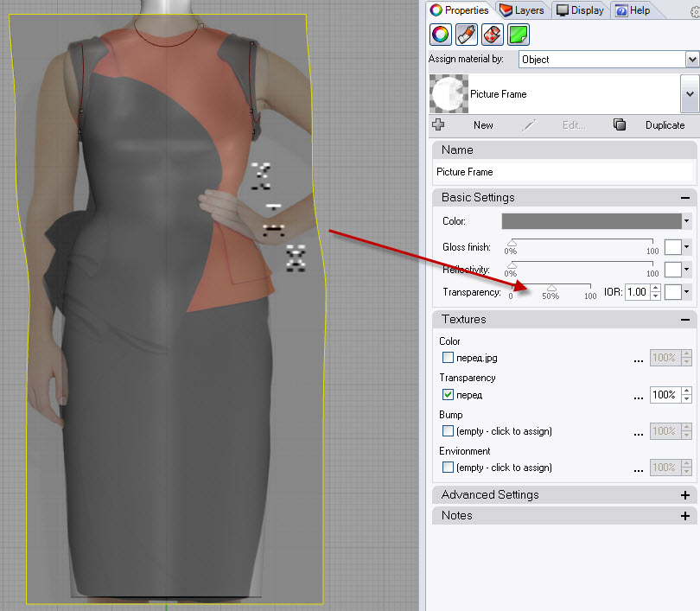Viewport: 700px width, 611px height.
Task: Select the Material paint tube icon
Action: tap(466, 35)
